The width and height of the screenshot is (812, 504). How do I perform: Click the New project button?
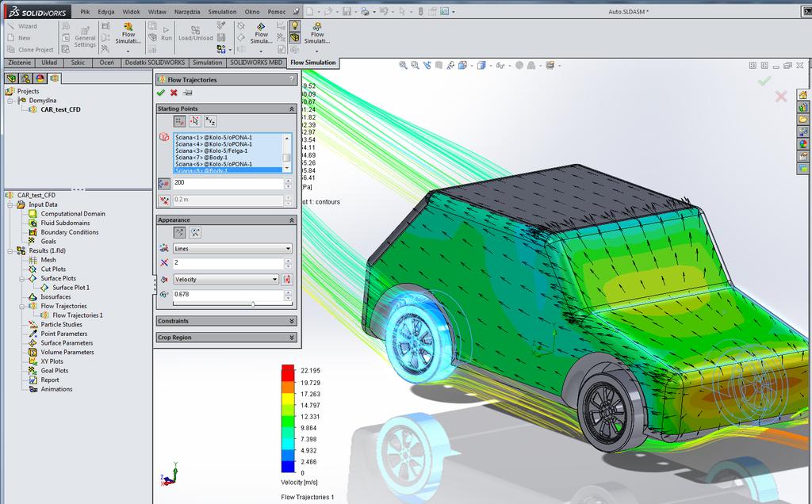click(x=19, y=38)
